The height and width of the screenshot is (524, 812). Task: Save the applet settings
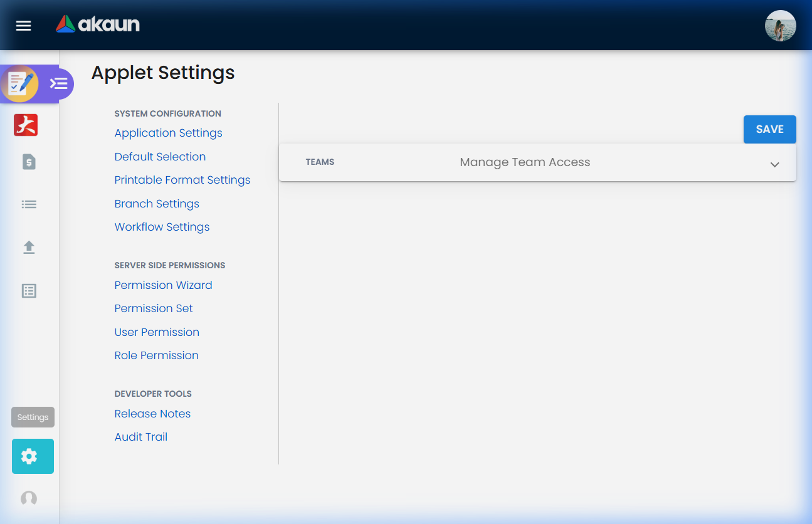point(770,129)
